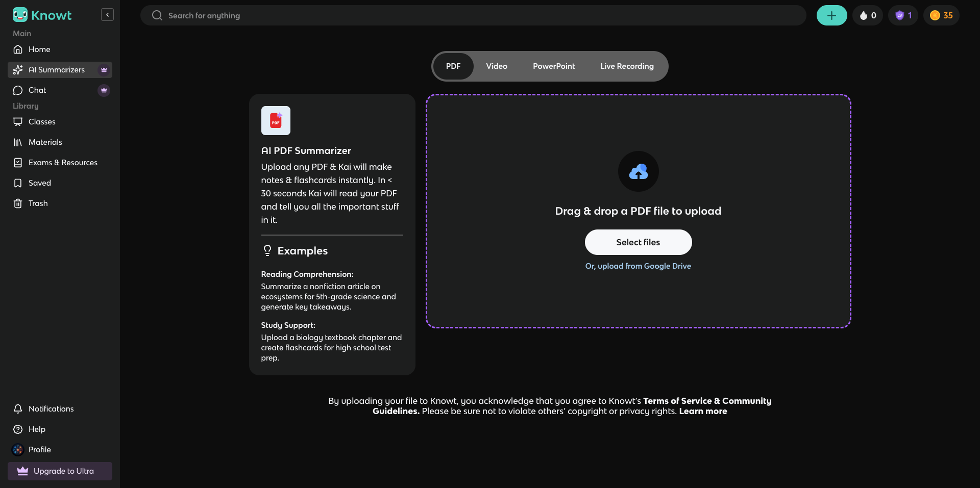Click the red PDF file icon
Image resolution: width=980 pixels, height=488 pixels.
pos(276,120)
